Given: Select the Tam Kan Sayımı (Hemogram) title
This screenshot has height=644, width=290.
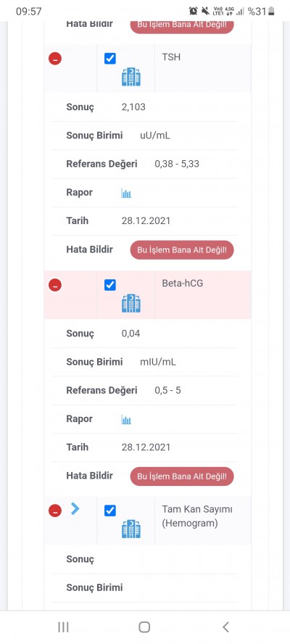Looking at the screenshot, I should pos(197,516).
